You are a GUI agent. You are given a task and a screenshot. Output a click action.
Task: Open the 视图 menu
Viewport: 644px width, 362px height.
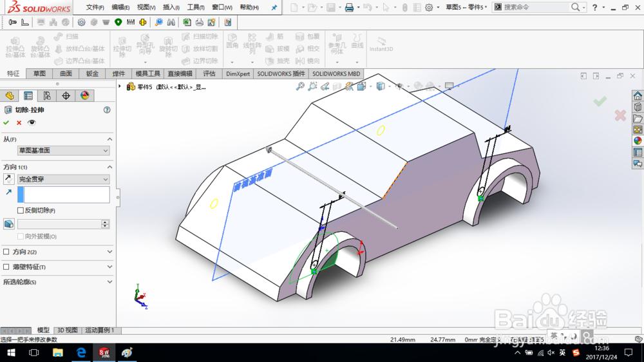tap(146, 7)
